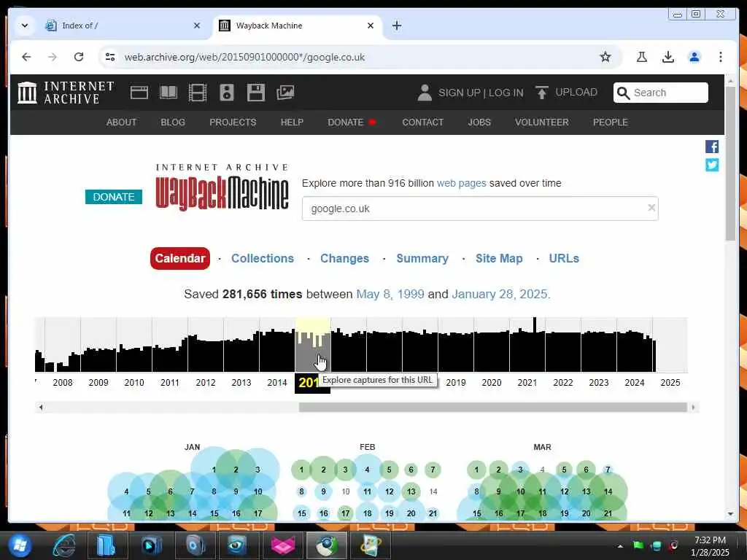This screenshot has width=747, height=560.
Task: Open the VOLUNTEER menu item
Action: pos(542,122)
